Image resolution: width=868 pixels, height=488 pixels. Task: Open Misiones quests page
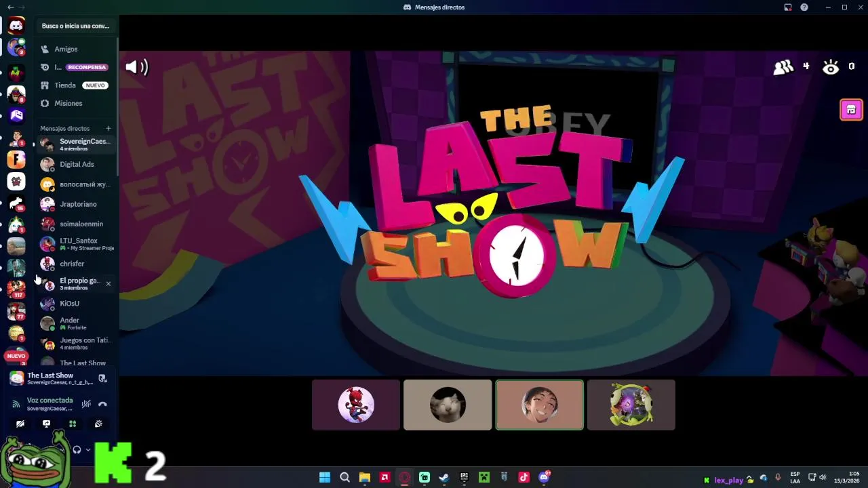tap(76, 103)
